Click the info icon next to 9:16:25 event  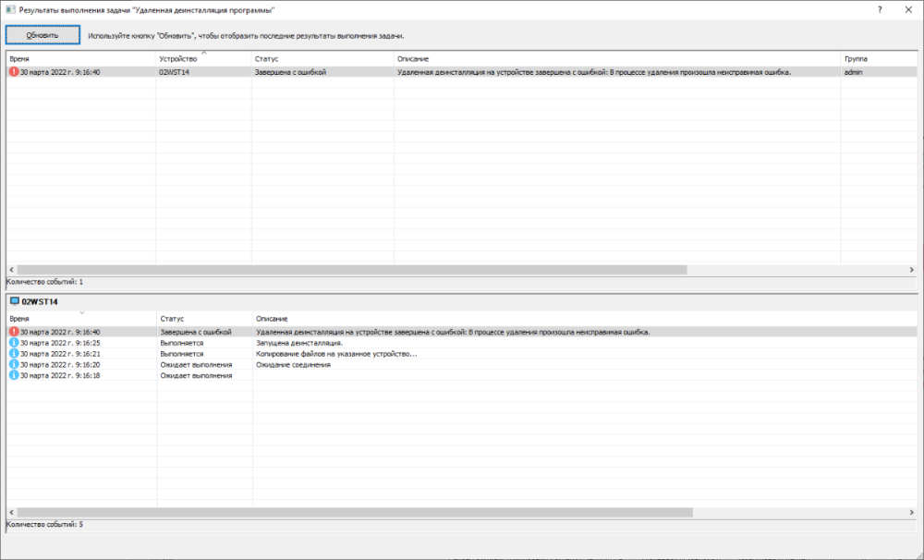(14, 343)
